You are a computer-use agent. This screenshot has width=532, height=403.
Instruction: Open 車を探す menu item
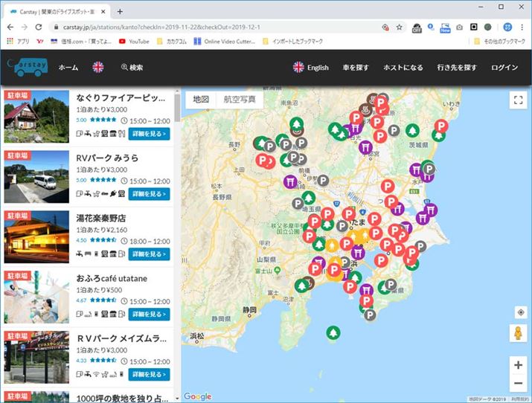pyautogui.click(x=356, y=67)
